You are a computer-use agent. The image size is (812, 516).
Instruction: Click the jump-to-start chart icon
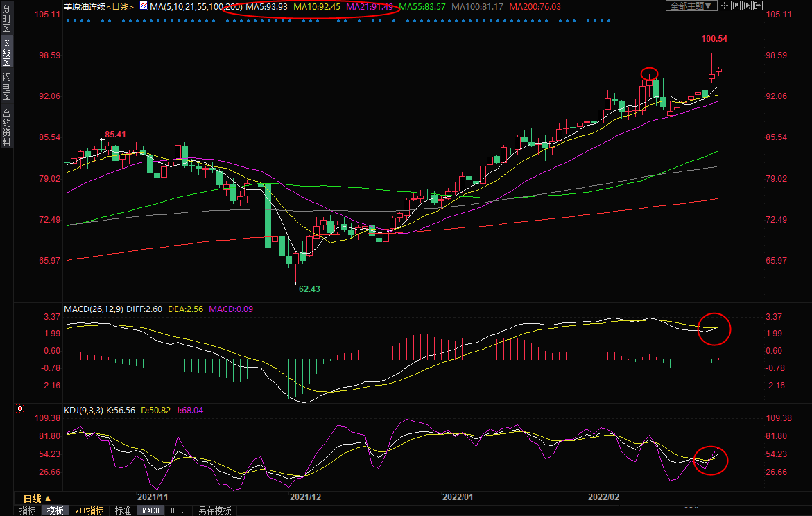(x=736, y=6)
